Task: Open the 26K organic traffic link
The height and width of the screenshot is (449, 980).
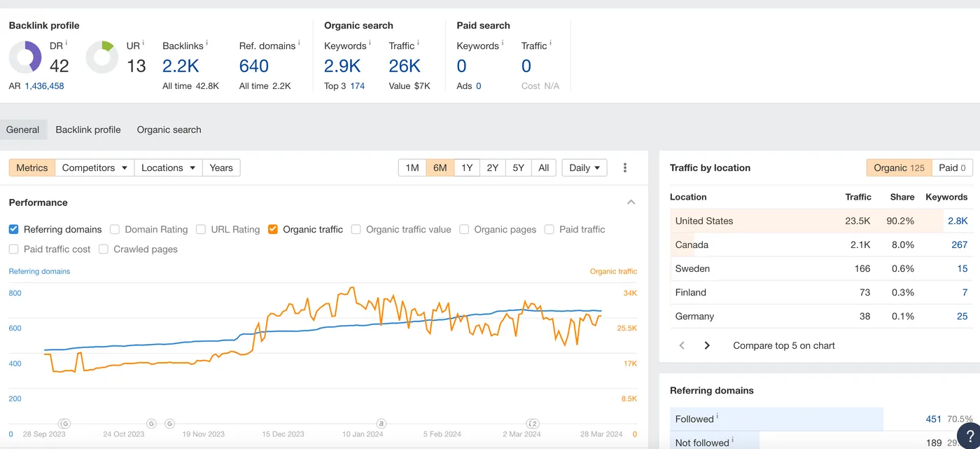Action: point(405,66)
